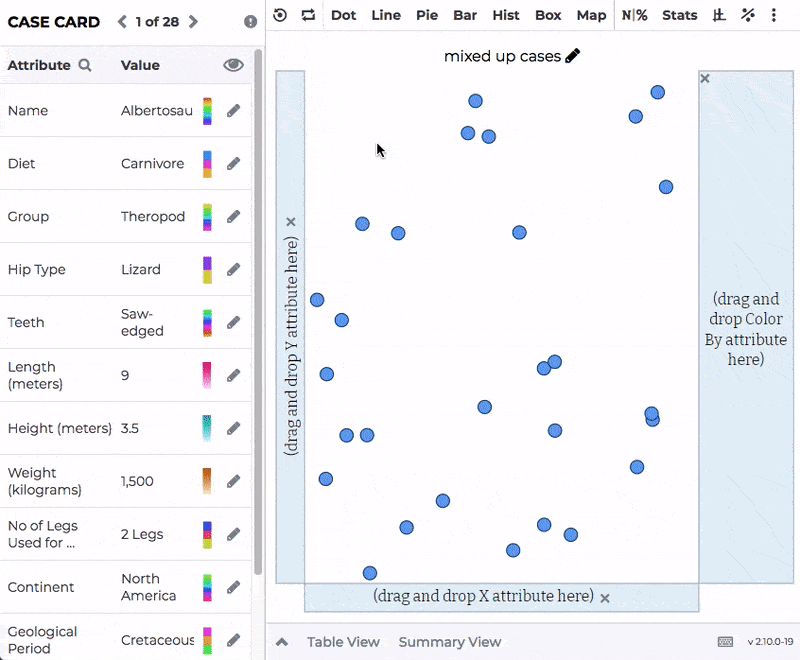
Task: Open color swatch for Weight (kilograms)
Action: (x=207, y=481)
